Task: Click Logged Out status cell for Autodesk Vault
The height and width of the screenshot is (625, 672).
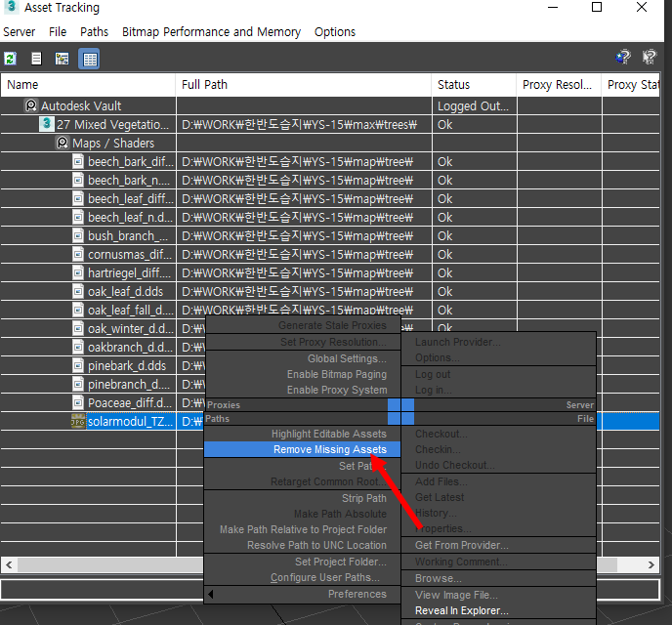Action: coord(473,105)
